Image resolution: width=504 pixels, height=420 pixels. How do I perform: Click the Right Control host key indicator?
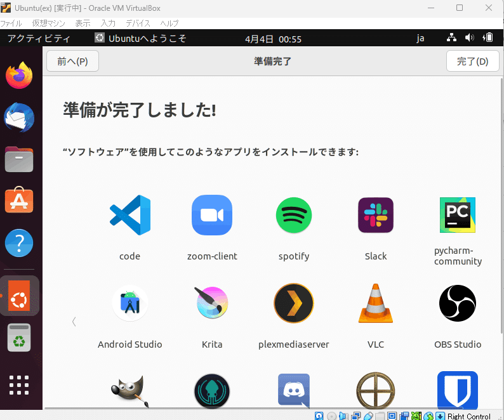pos(468,416)
